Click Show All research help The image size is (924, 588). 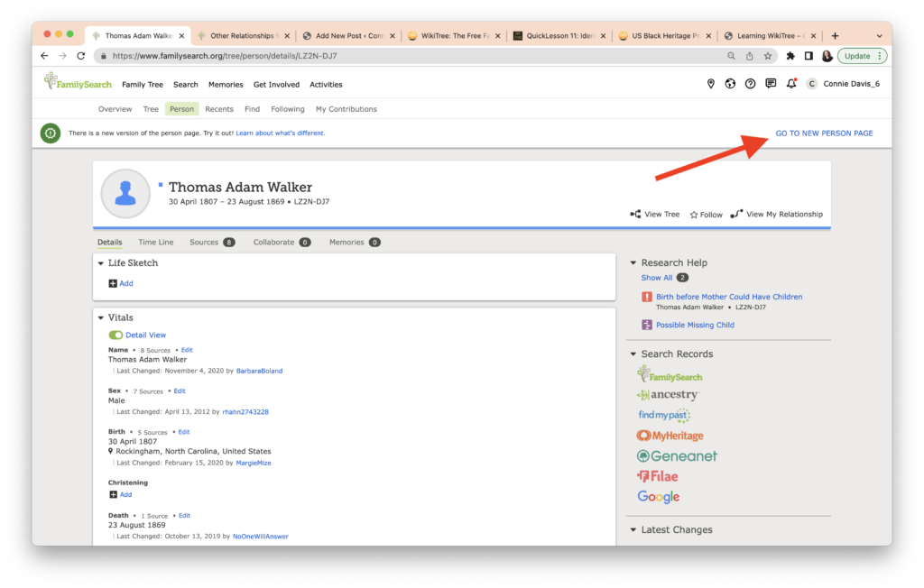pos(657,278)
